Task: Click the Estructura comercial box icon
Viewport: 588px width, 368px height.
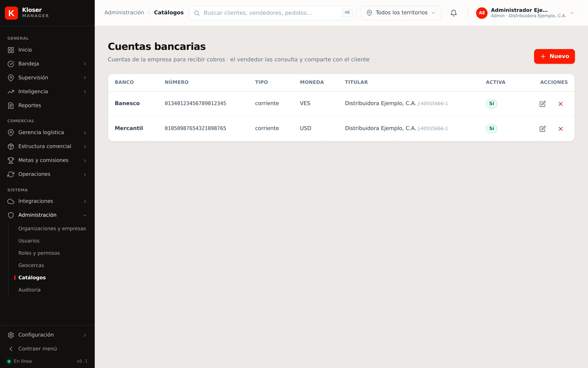Action: point(11,147)
